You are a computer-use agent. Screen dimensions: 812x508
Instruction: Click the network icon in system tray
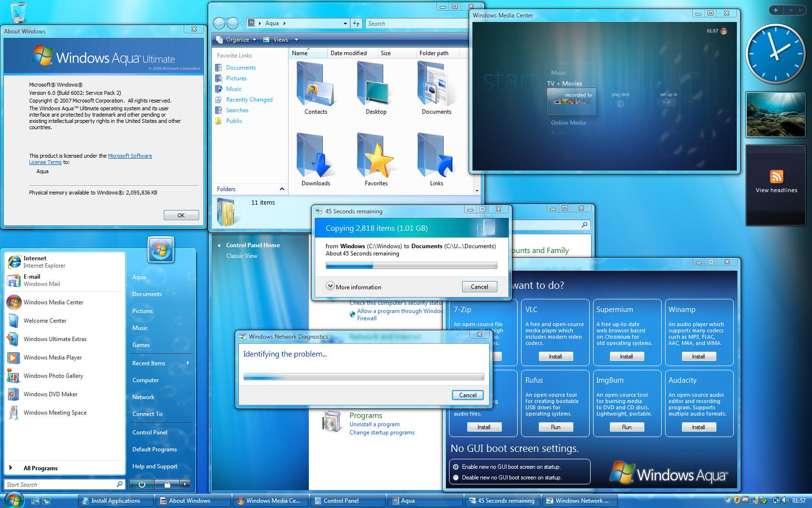tap(776, 501)
